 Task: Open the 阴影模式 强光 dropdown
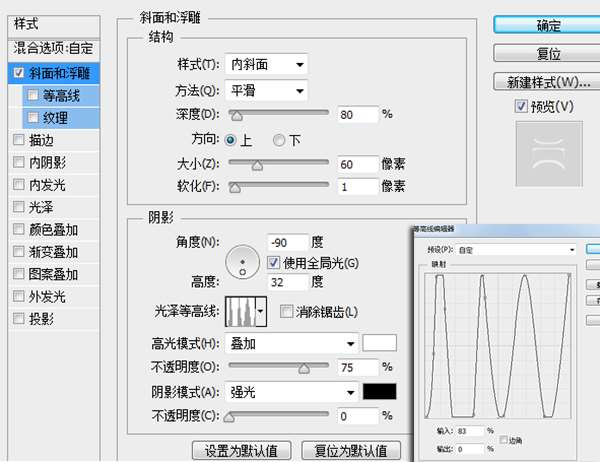click(291, 391)
